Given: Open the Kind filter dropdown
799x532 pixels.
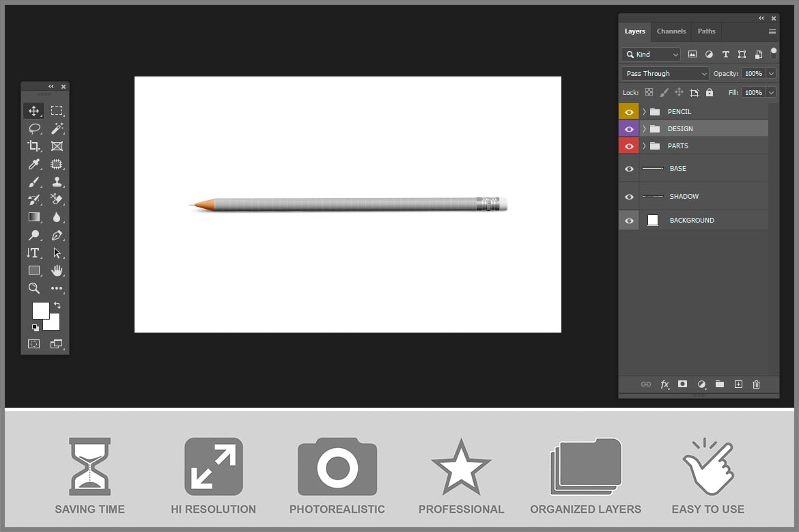Looking at the screenshot, I should [651, 54].
